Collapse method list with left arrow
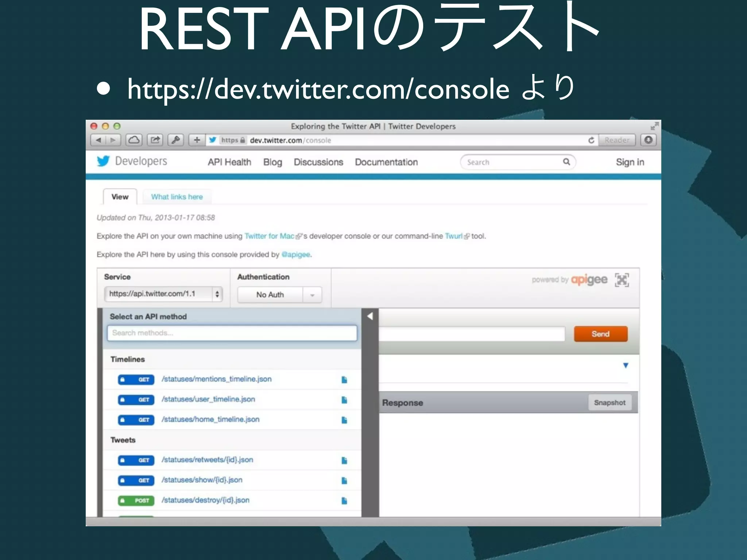The height and width of the screenshot is (560, 747). click(x=370, y=316)
